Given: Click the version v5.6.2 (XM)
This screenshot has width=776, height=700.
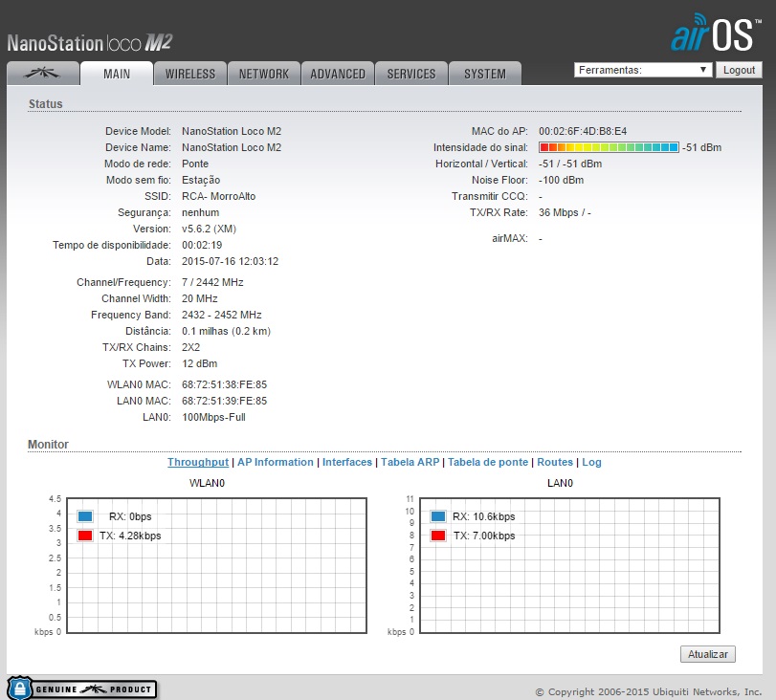Looking at the screenshot, I should pos(209,229).
